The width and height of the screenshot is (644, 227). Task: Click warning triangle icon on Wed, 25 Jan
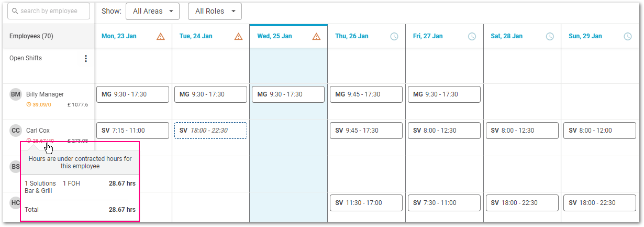tap(316, 37)
